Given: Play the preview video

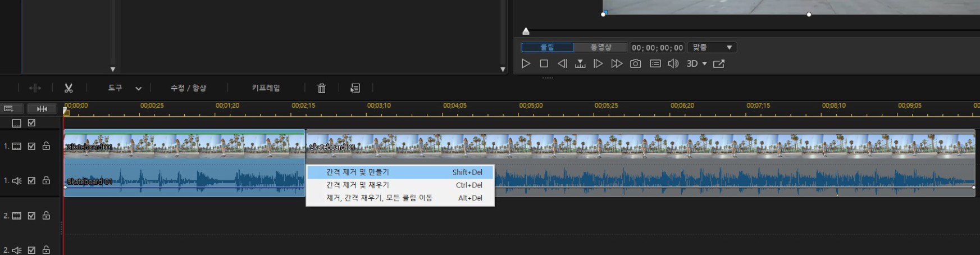Looking at the screenshot, I should tap(526, 64).
